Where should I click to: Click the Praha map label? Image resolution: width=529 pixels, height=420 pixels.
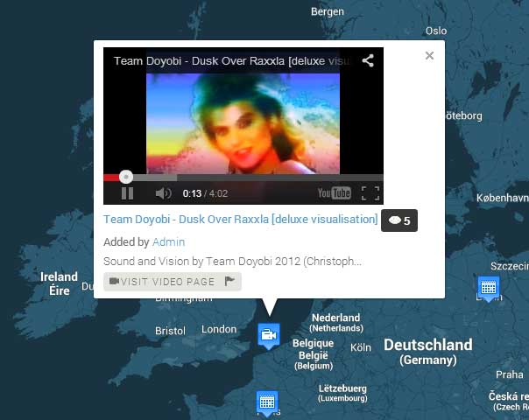510,374
